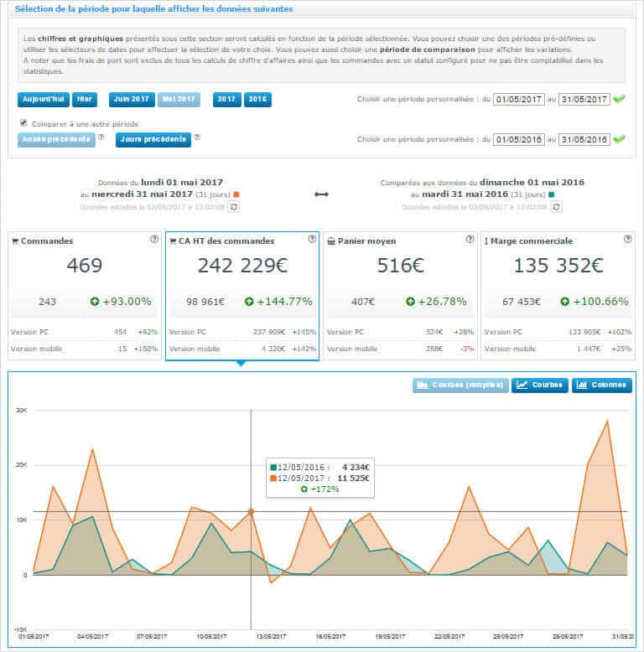
Task: Click the comparison end date 31/05/2016 field
Action: pos(584,139)
